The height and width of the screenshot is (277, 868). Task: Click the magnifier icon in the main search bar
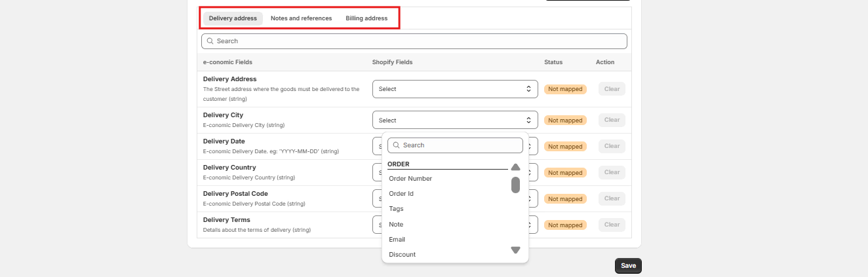tap(210, 41)
